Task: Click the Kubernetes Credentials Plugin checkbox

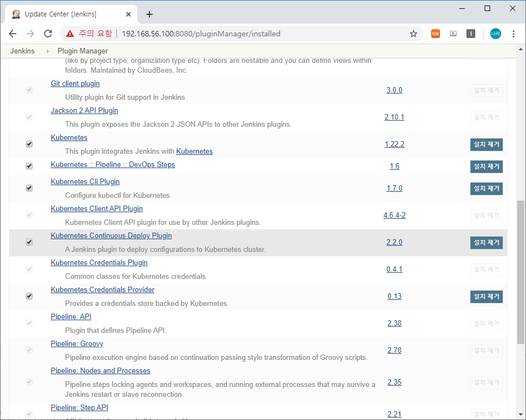Action: [x=29, y=269]
